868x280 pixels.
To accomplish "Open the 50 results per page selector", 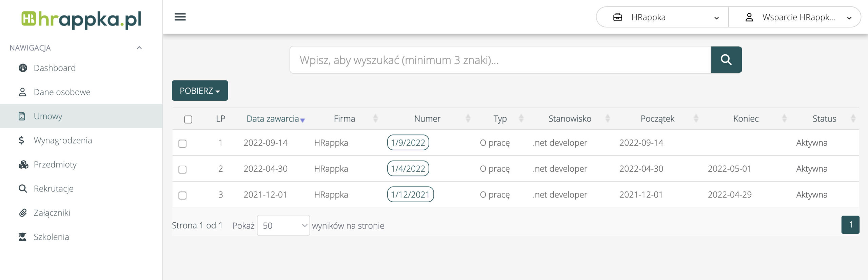I will click(283, 225).
